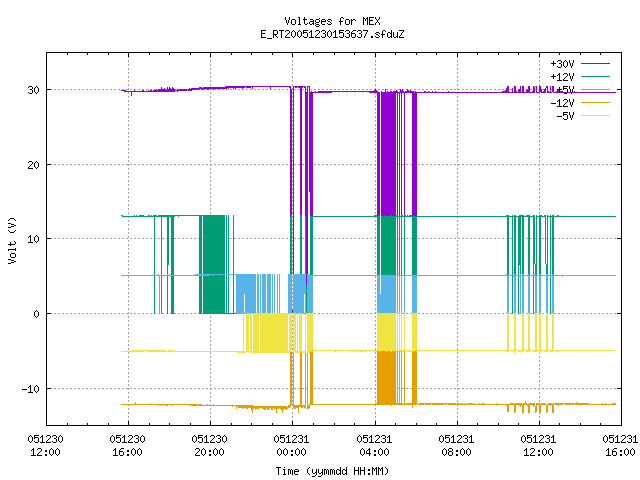Click the +12V legend label
The width and height of the screenshot is (640, 480).
pos(562,77)
